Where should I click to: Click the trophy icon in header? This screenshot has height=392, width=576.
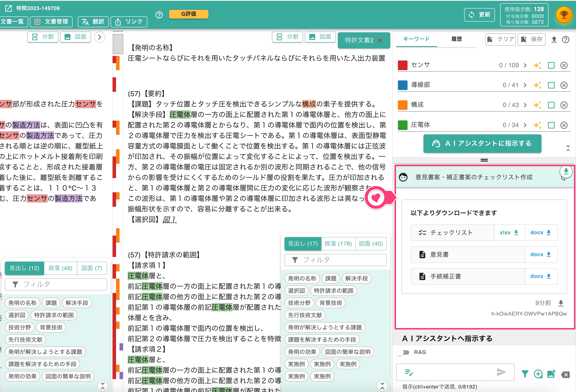[564, 15]
